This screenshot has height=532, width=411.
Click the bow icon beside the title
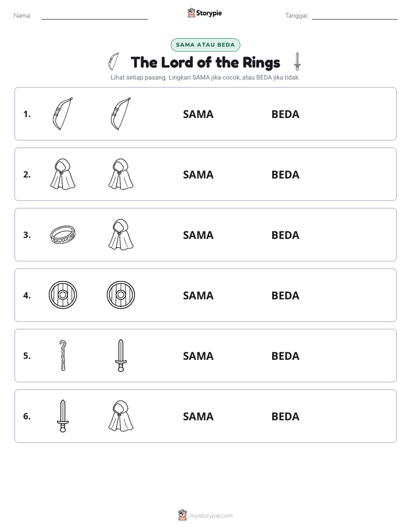coord(113,62)
